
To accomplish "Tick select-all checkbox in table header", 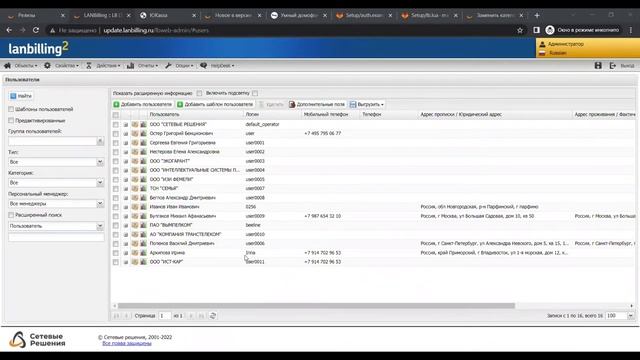I will [116, 115].
